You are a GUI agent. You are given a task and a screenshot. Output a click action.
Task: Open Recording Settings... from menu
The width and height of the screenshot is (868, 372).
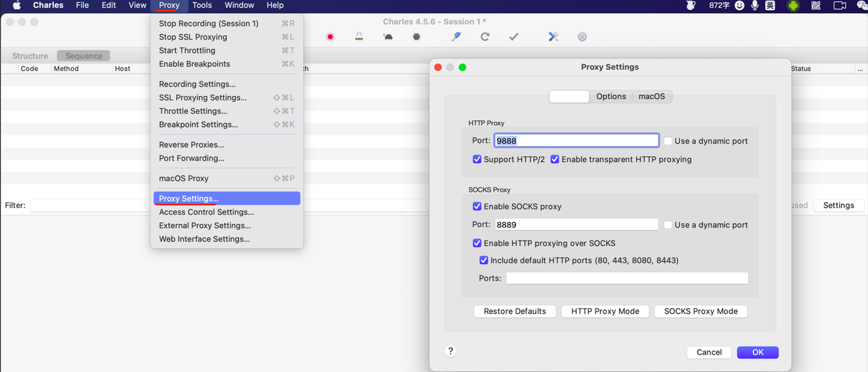pos(227,84)
